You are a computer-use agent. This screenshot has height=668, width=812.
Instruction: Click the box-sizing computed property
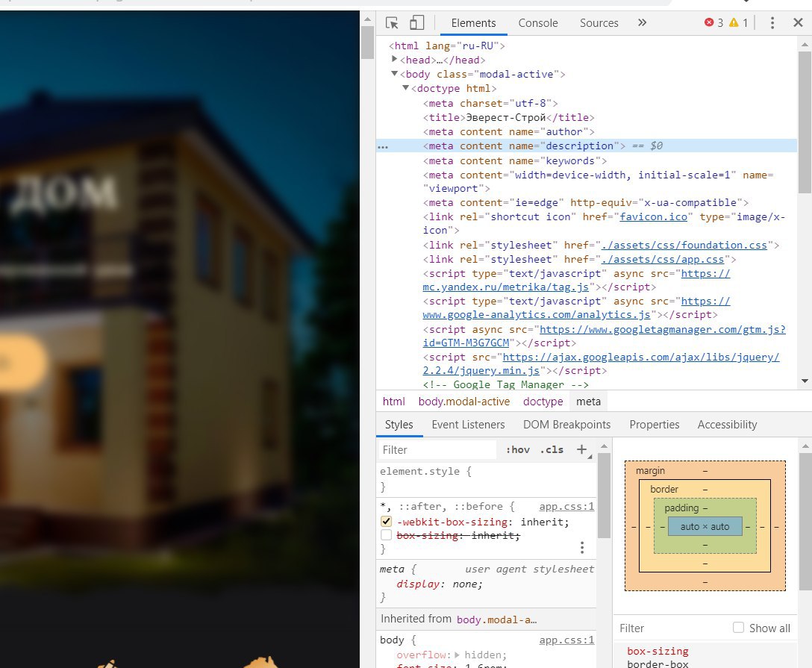(x=658, y=651)
